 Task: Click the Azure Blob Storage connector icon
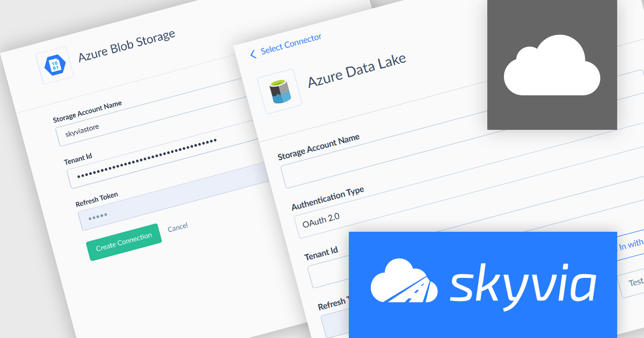pyautogui.click(x=54, y=65)
